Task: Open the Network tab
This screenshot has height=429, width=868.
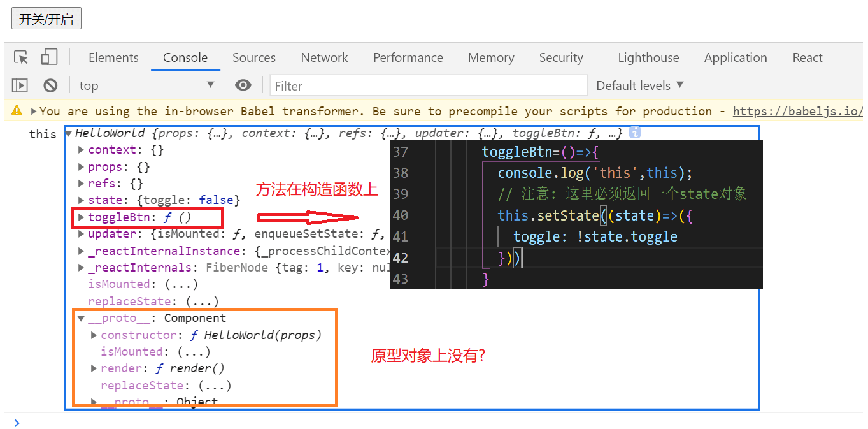Action: coord(325,57)
